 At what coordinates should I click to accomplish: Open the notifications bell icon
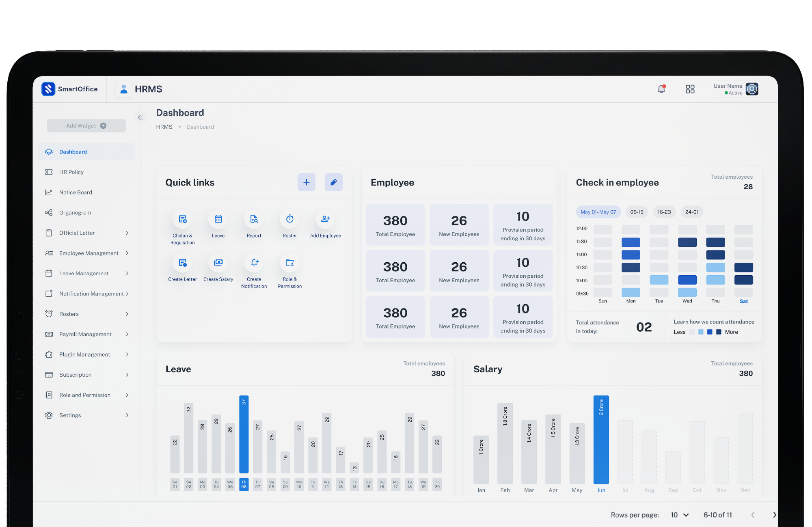pos(661,89)
